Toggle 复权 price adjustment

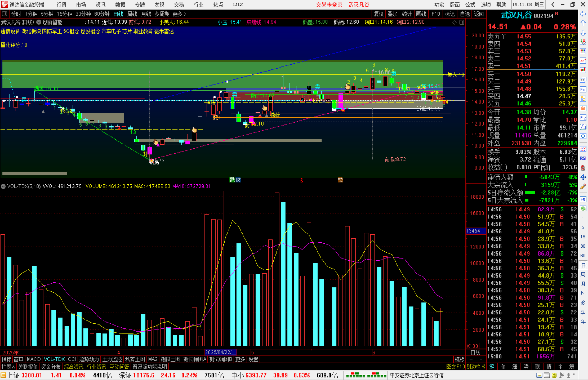tap(379, 14)
